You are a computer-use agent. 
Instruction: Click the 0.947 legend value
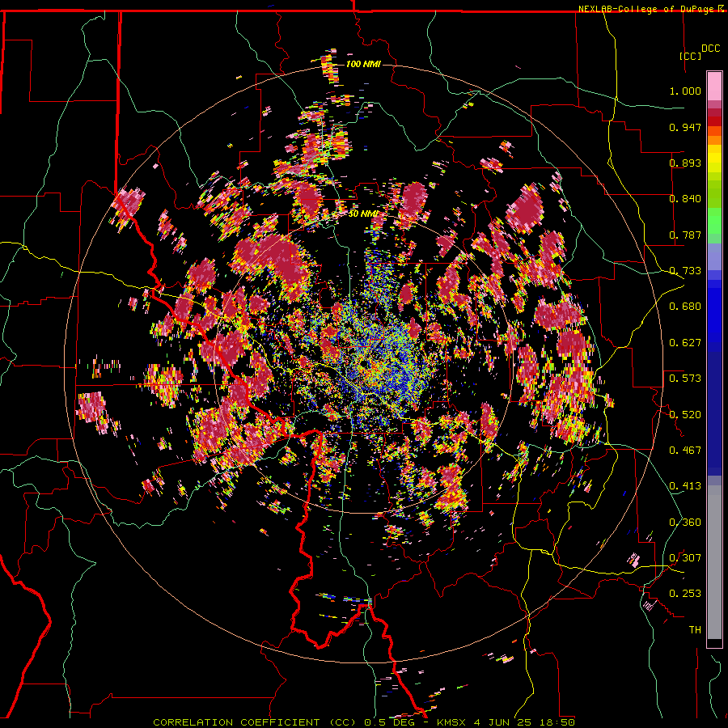coord(685,127)
